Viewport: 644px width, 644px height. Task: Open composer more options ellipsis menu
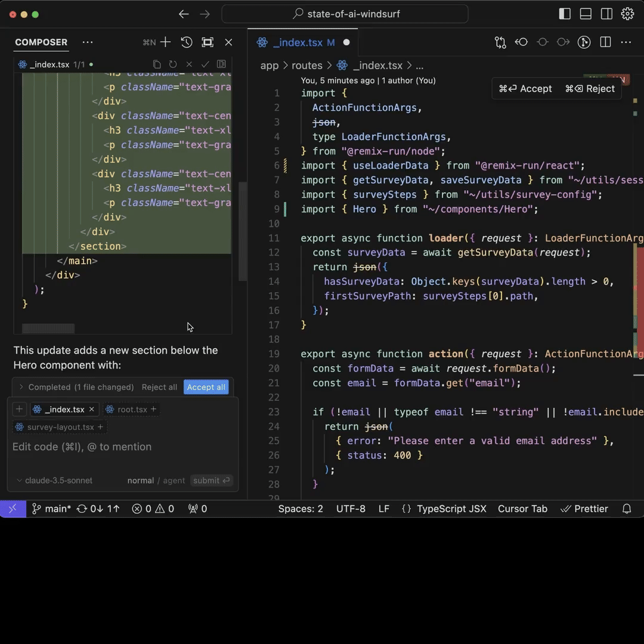pyautogui.click(x=88, y=42)
